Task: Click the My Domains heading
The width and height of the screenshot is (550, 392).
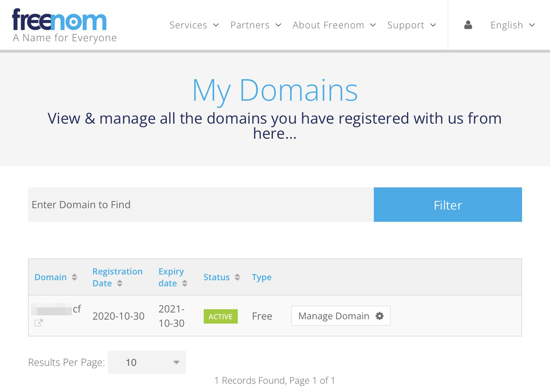Action: tap(275, 90)
